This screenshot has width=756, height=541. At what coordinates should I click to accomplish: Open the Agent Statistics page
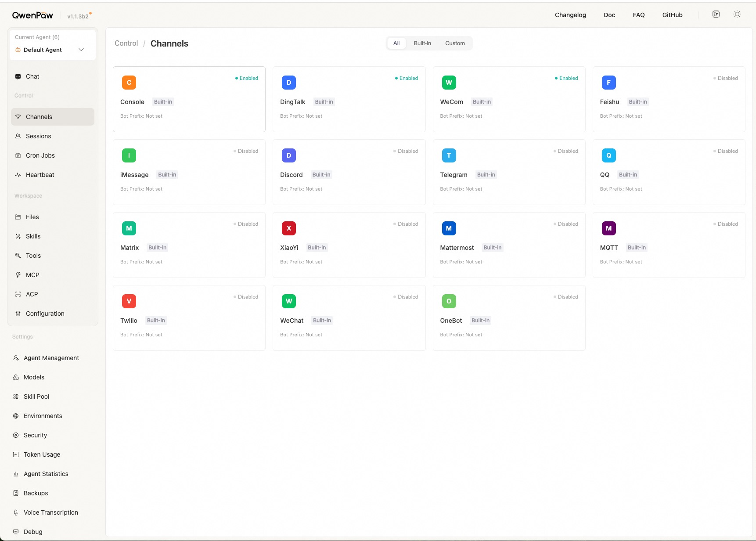click(53, 474)
